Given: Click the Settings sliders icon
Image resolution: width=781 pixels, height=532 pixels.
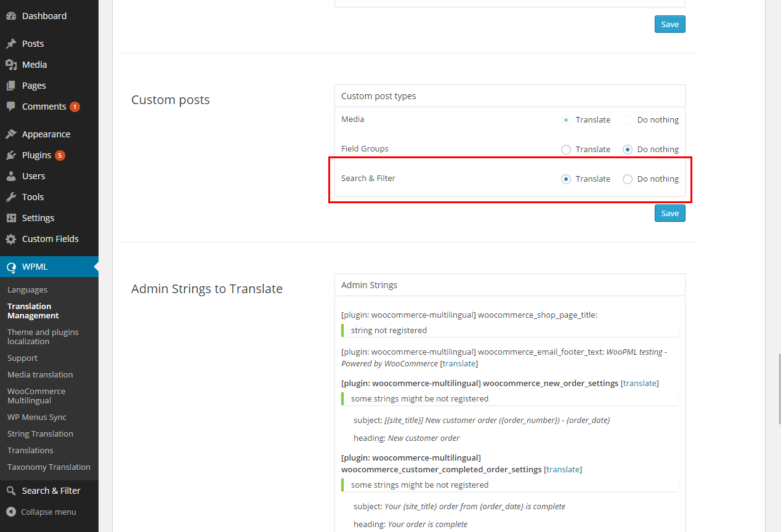Looking at the screenshot, I should [11, 218].
